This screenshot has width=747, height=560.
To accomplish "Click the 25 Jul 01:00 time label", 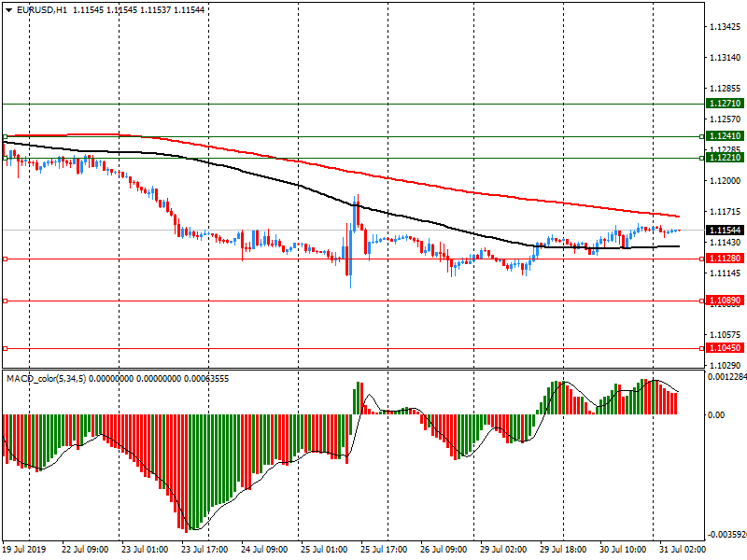I will [324, 550].
